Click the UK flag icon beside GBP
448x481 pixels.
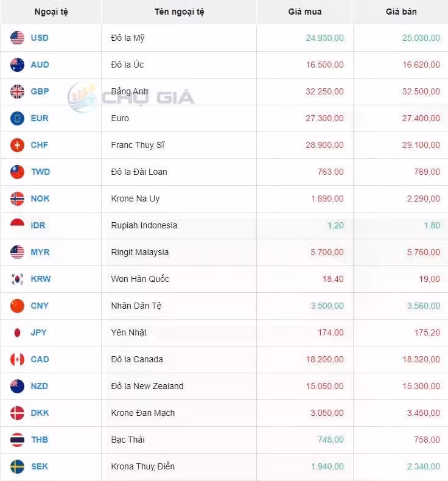coord(17,91)
